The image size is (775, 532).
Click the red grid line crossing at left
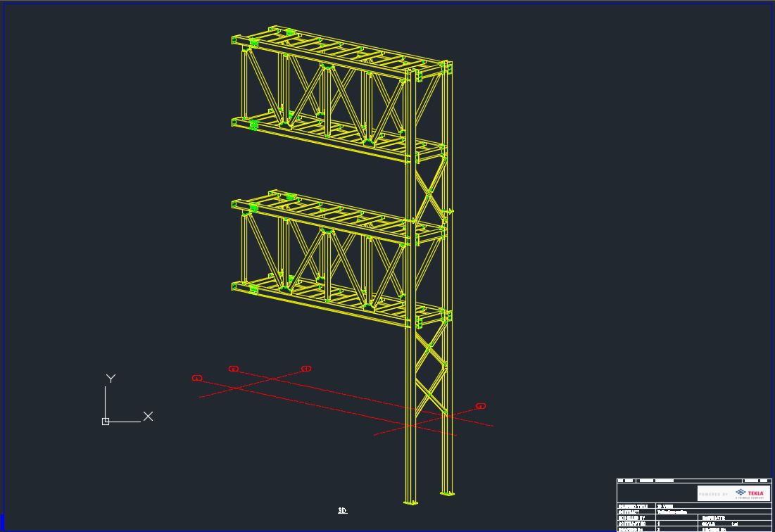270,381
